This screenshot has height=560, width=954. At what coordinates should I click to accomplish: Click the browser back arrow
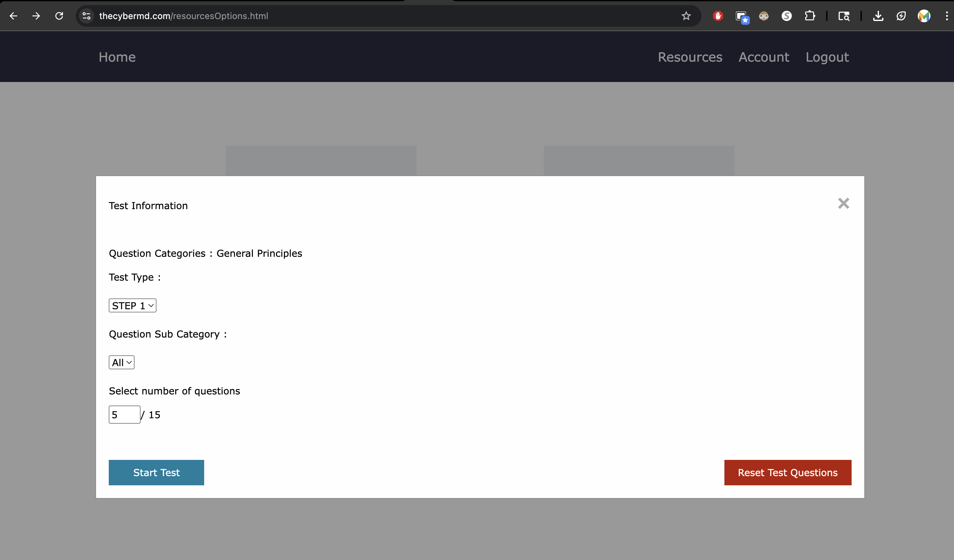click(x=14, y=16)
